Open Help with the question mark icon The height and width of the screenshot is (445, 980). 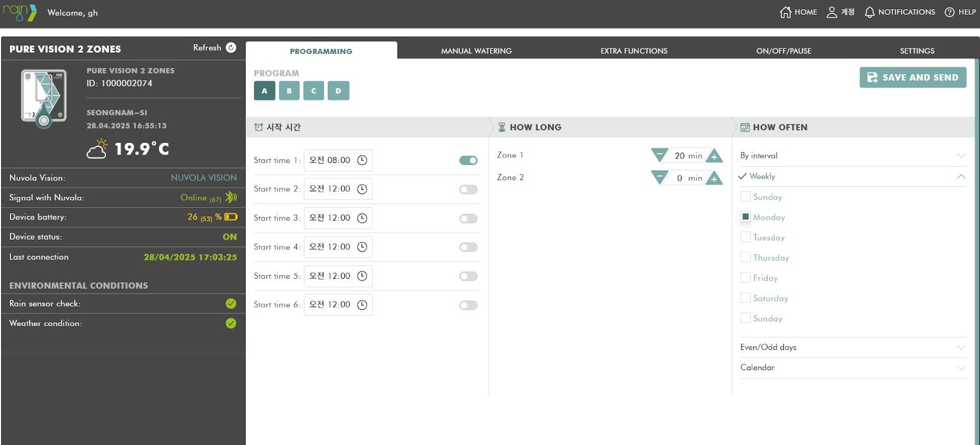pyautogui.click(x=949, y=12)
